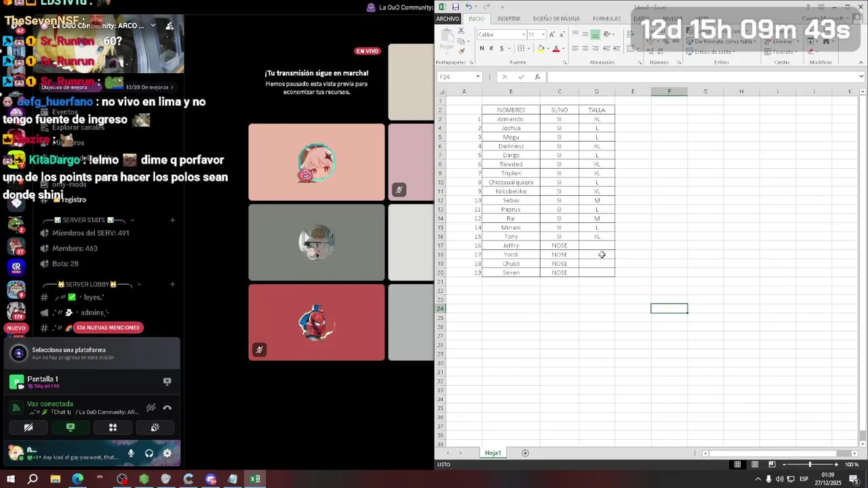Open Discord user settings gear
The image size is (868, 488).
click(x=167, y=453)
